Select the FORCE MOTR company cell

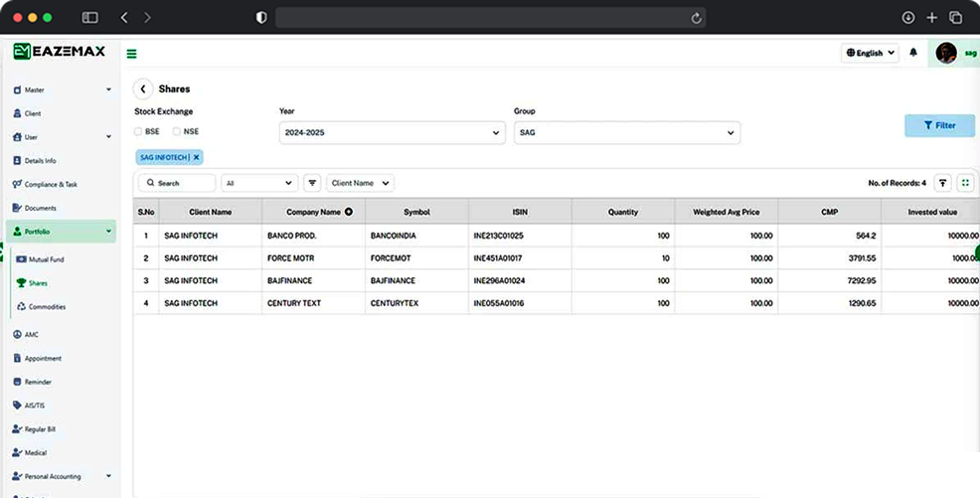[x=314, y=258]
